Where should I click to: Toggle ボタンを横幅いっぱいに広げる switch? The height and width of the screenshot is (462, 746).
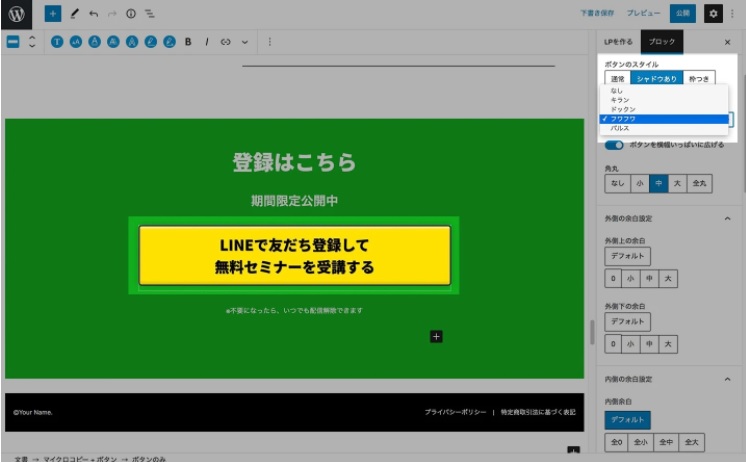614,145
